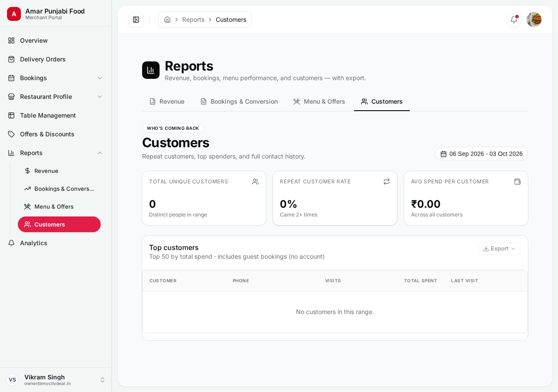The image size is (558, 392).
Task: Open the Export dropdown
Action: (500, 249)
